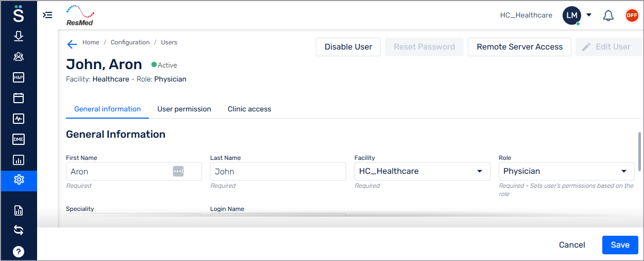
Task: Open the LM user account dropdown arrow
Action: pos(589,15)
